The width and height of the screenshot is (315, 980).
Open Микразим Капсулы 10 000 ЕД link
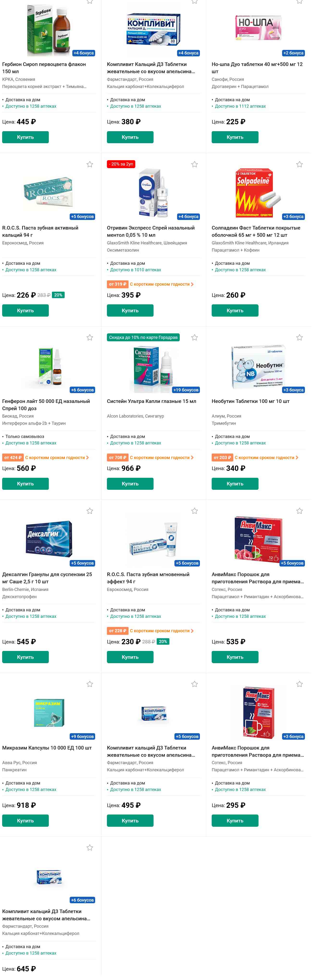pos(47,748)
